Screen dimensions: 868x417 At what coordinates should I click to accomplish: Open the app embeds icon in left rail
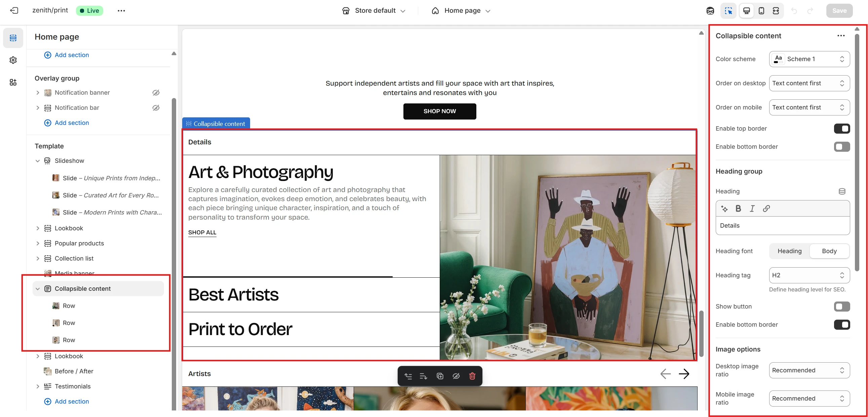pos(13,82)
